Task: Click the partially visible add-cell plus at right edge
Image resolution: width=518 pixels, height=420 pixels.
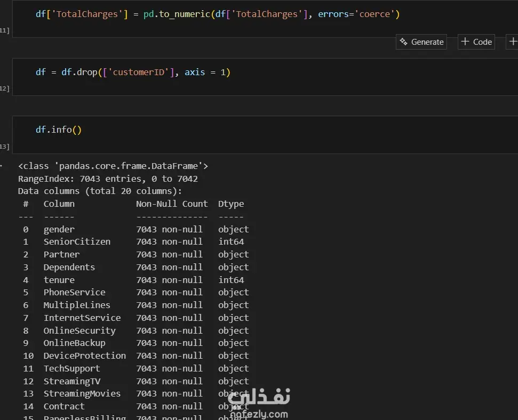Action: click(x=512, y=42)
